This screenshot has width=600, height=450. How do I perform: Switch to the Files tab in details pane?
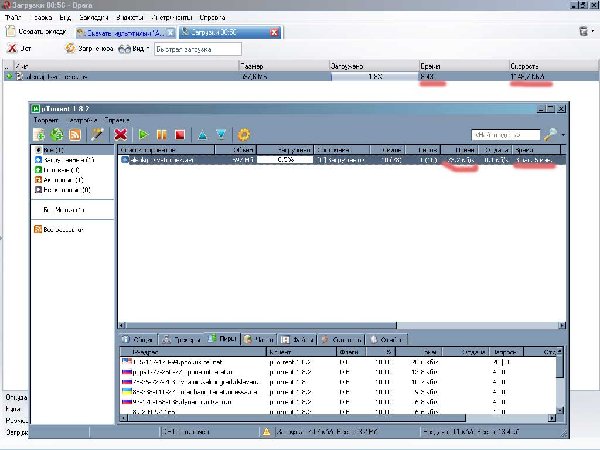(x=299, y=339)
